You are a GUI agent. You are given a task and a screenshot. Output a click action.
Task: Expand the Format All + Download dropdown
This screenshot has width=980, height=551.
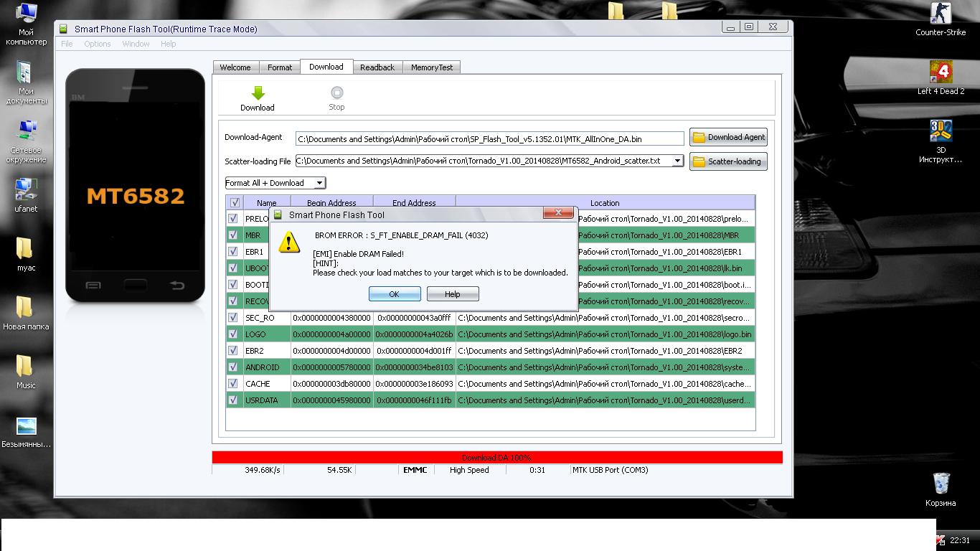click(x=319, y=183)
